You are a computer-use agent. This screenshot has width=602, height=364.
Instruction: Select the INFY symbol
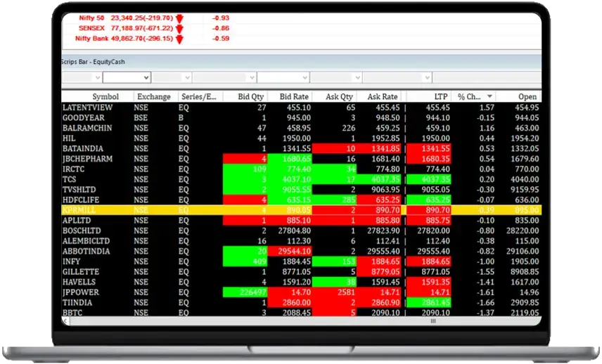point(72,261)
